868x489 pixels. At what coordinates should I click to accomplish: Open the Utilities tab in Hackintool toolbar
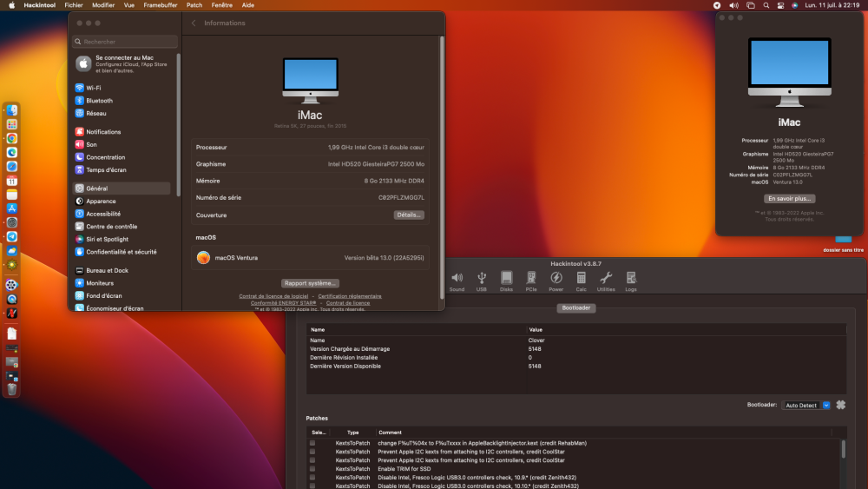(606, 281)
